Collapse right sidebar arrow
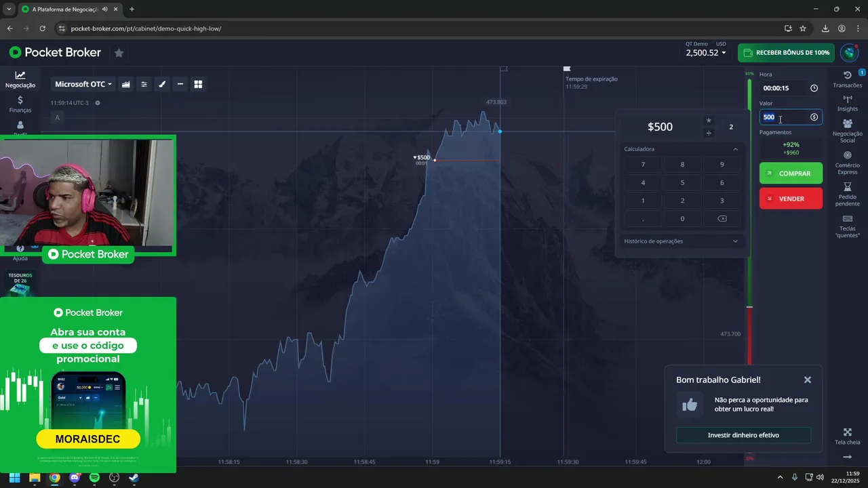This screenshot has height=488, width=868. tap(848, 457)
